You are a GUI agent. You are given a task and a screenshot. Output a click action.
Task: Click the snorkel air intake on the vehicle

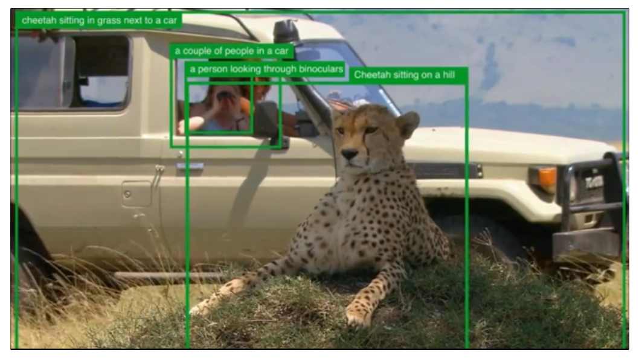pyautogui.click(x=286, y=32)
